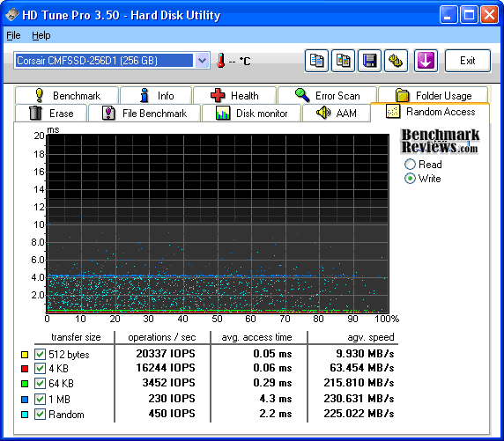Click the 20337 IOPS value
This screenshot has height=441, width=504.
(166, 353)
